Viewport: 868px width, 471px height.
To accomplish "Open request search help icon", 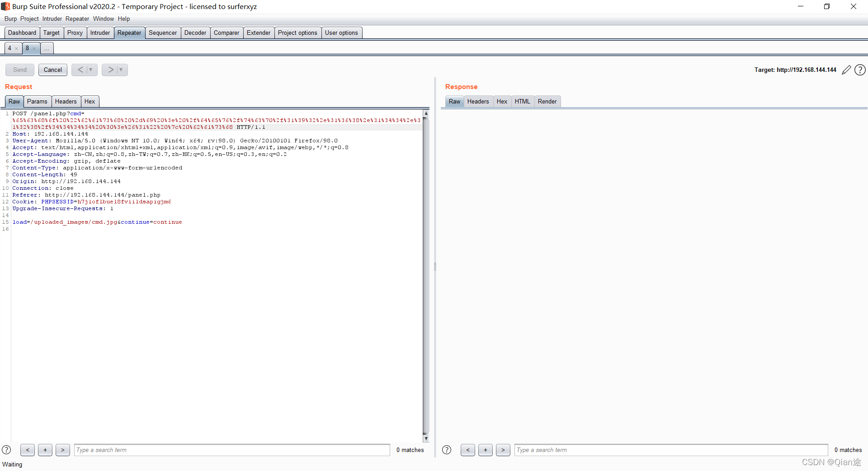I will tap(6, 450).
